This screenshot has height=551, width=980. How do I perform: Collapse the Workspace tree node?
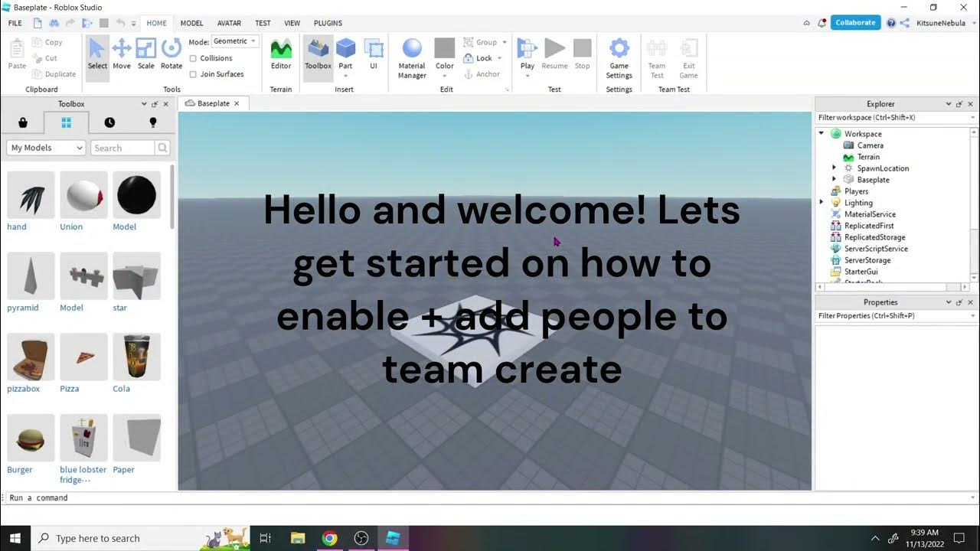(822, 133)
